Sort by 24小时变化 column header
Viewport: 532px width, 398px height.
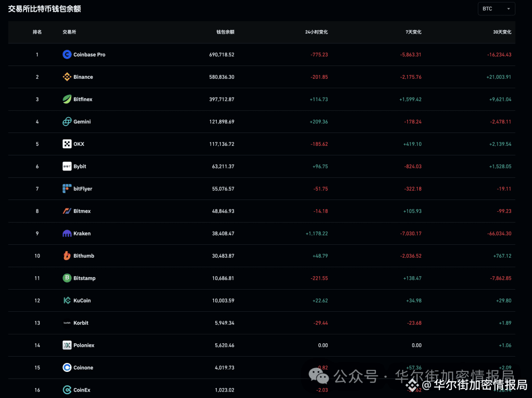(316, 32)
